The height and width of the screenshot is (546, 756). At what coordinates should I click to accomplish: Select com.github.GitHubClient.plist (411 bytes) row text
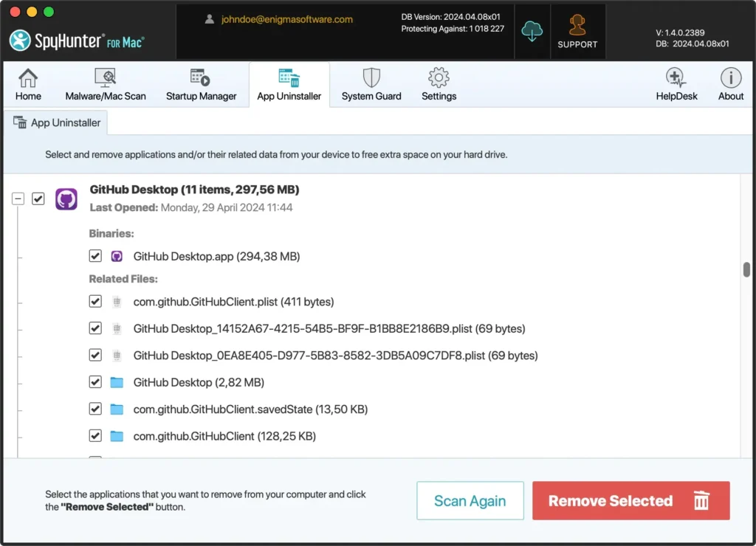[233, 303]
